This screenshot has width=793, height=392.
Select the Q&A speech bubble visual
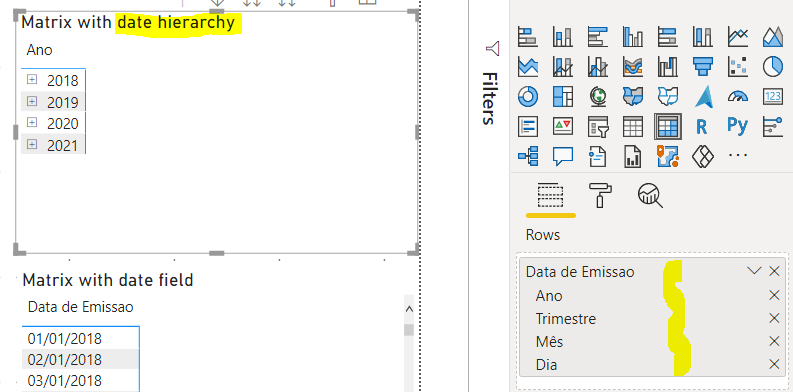[x=562, y=156]
